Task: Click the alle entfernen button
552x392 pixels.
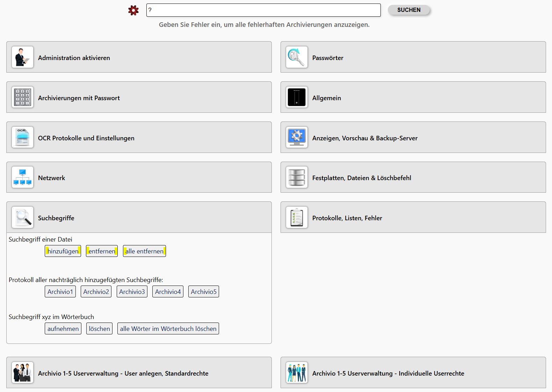Action: pos(144,251)
